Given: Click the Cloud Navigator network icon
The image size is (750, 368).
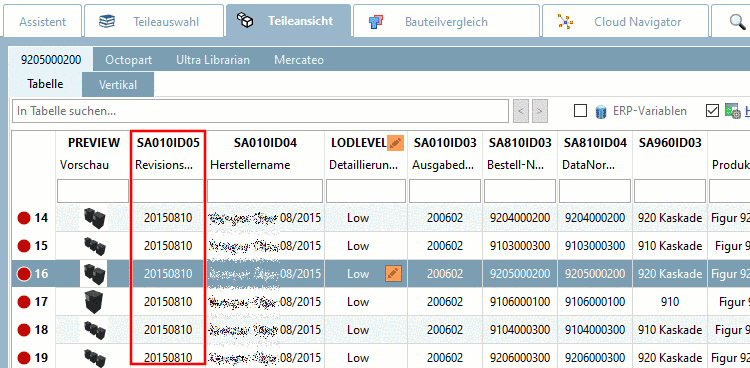Looking at the screenshot, I should [566, 22].
